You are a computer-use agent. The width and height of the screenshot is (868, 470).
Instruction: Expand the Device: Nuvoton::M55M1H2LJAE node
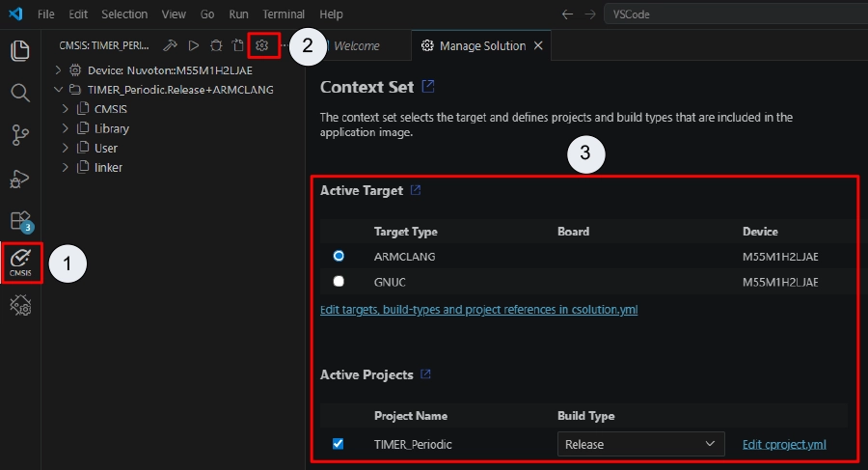[x=58, y=70]
